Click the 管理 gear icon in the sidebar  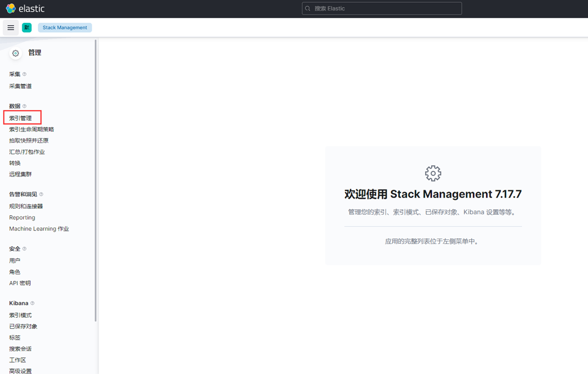click(x=16, y=53)
